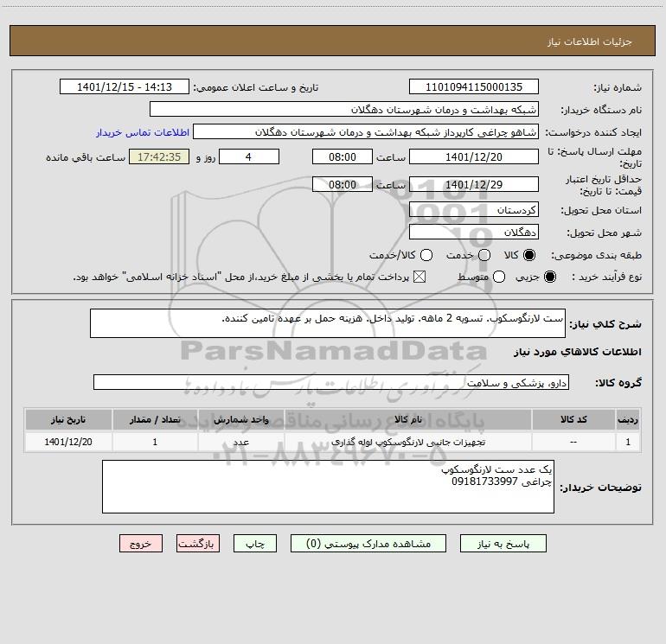Click the چاپ print button
Image resolution: width=666 pixels, height=644 pixels.
(x=255, y=544)
